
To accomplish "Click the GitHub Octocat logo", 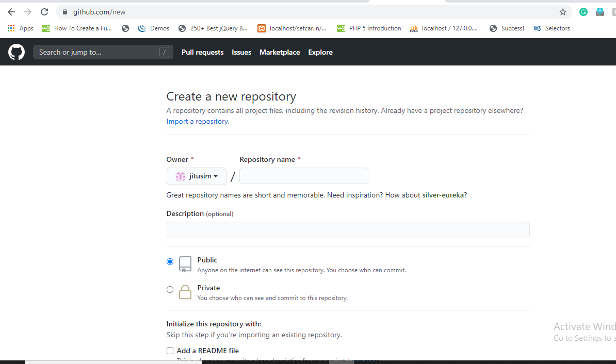I will [x=17, y=52].
